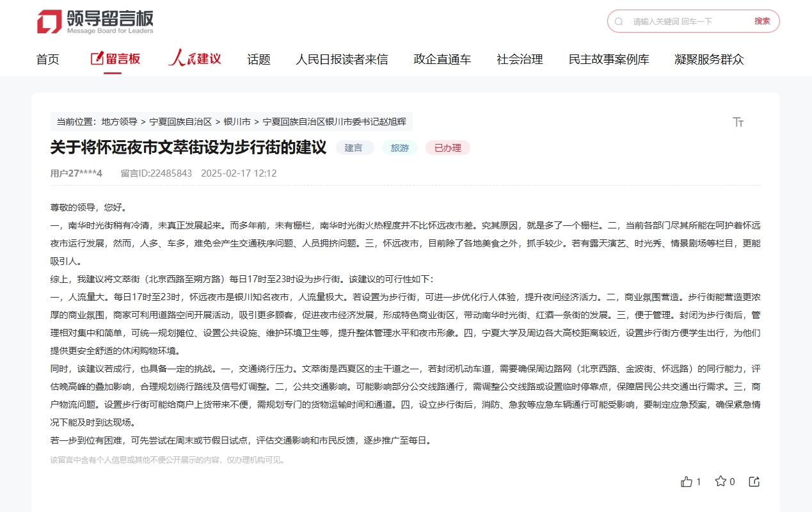Go to the 首页 home tab

pyautogui.click(x=47, y=60)
